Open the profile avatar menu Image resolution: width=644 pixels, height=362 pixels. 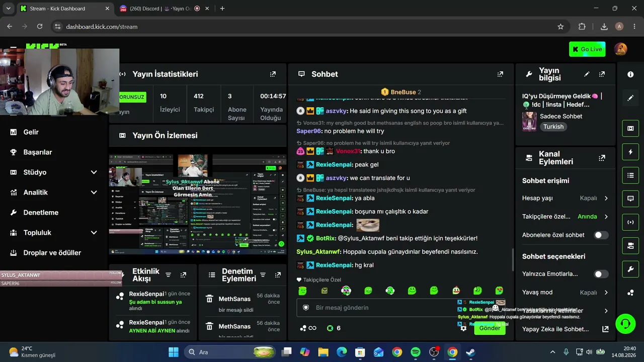click(621, 49)
